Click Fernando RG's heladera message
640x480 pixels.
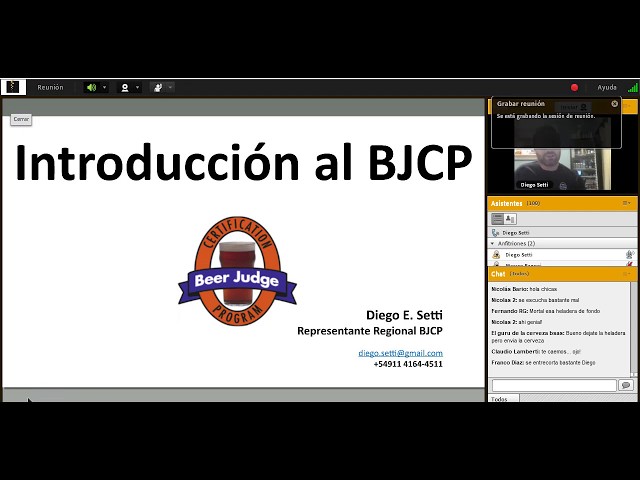pyautogui.click(x=546, y=311)
